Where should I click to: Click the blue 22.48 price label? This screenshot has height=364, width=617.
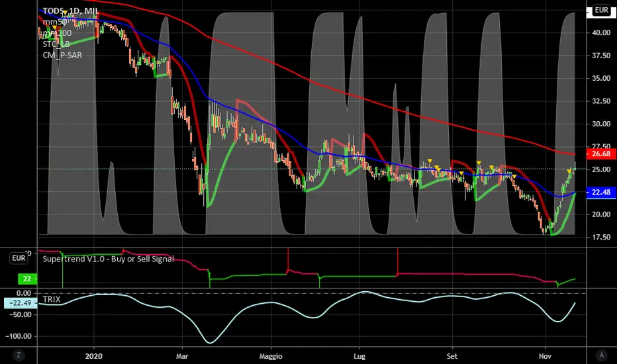[601, 192]
